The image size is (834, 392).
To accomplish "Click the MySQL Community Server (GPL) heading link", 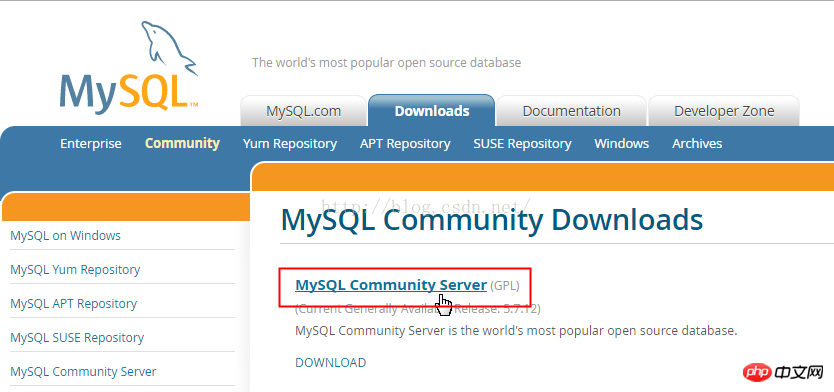I will coord(391,285).
